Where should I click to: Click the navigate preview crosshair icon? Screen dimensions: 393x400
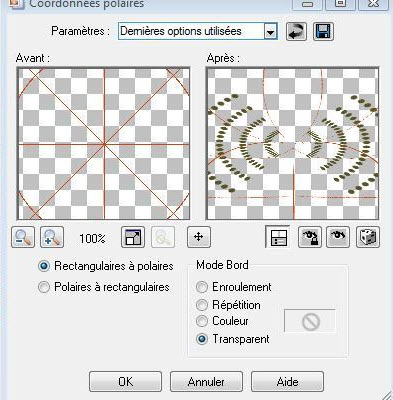click(199, 237)
